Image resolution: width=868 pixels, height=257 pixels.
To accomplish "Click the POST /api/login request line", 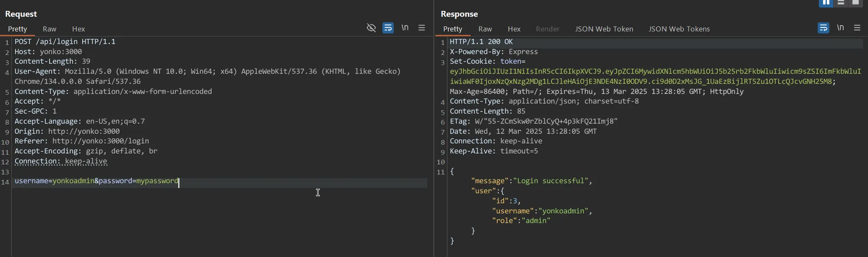I will tap(65, 41).
